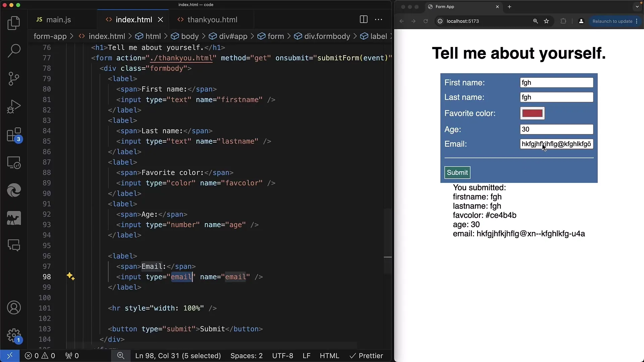The width and height of the screenshot is (644, 362).
Task: Switch to the thankyou.html tab
Action: pos(212,19)
